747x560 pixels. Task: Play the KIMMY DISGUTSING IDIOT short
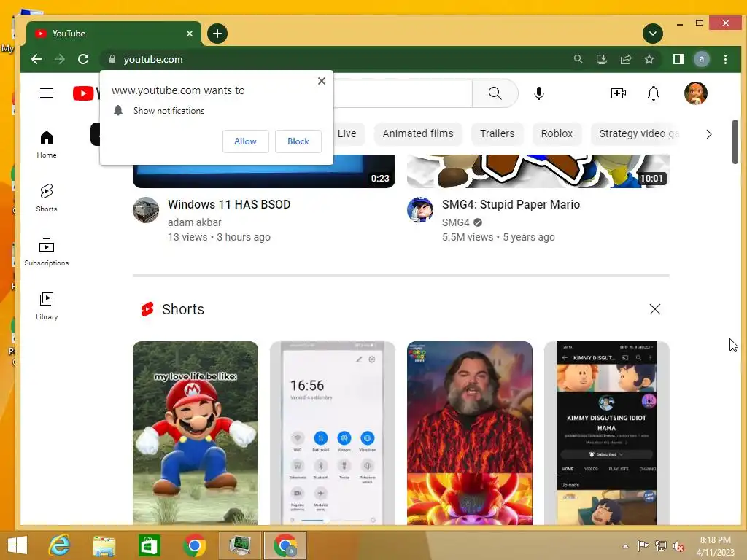pos(606,433)
